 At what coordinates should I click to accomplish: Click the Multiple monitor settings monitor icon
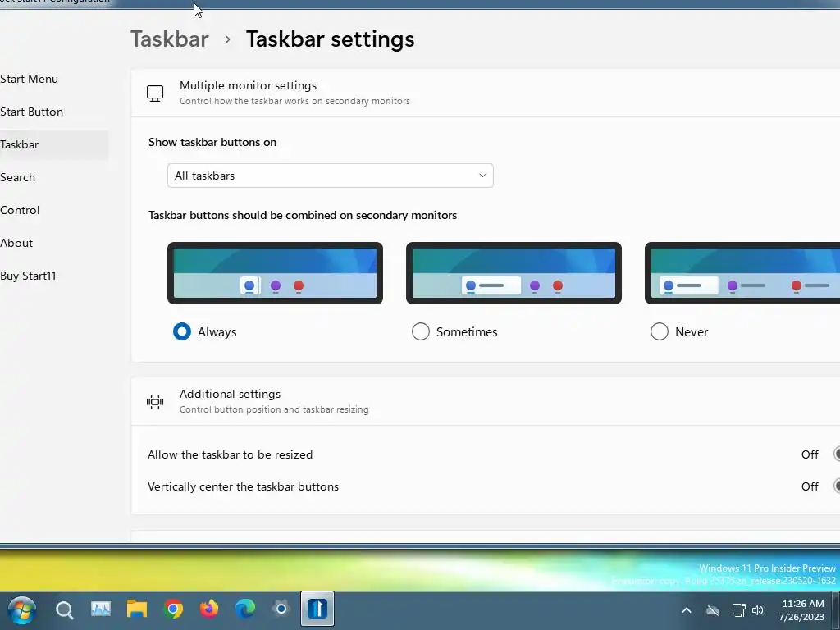point(155,94)
